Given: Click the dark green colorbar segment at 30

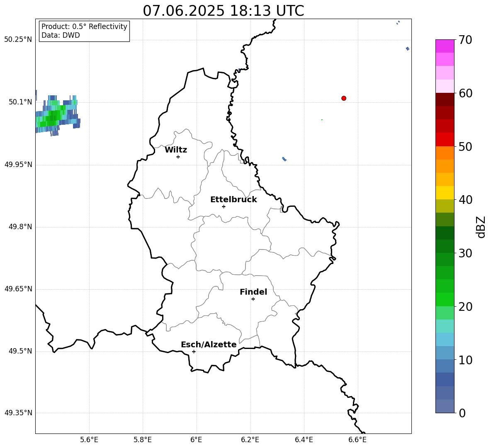Looking at the screenshot, I should coord(445,246).
